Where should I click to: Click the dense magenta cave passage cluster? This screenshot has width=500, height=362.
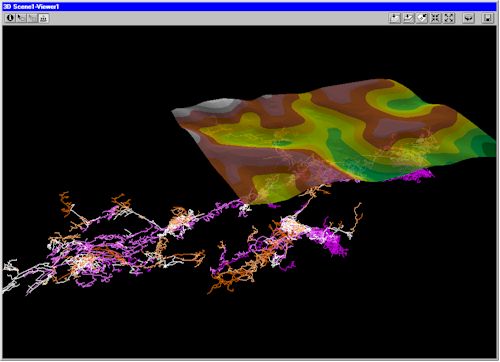click(328, 237)
